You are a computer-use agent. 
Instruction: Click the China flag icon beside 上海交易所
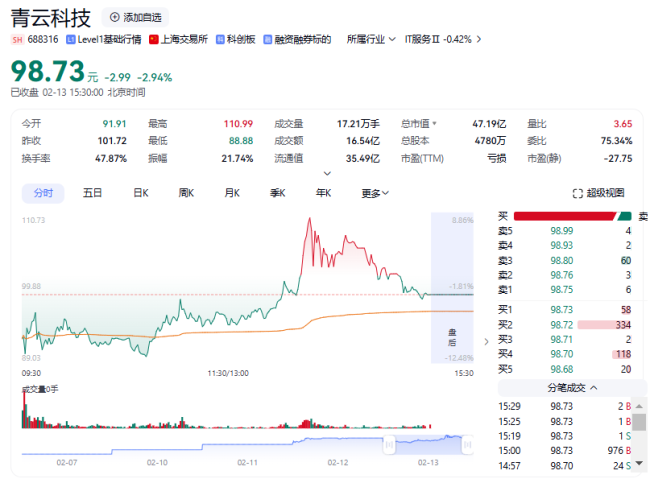154,39
